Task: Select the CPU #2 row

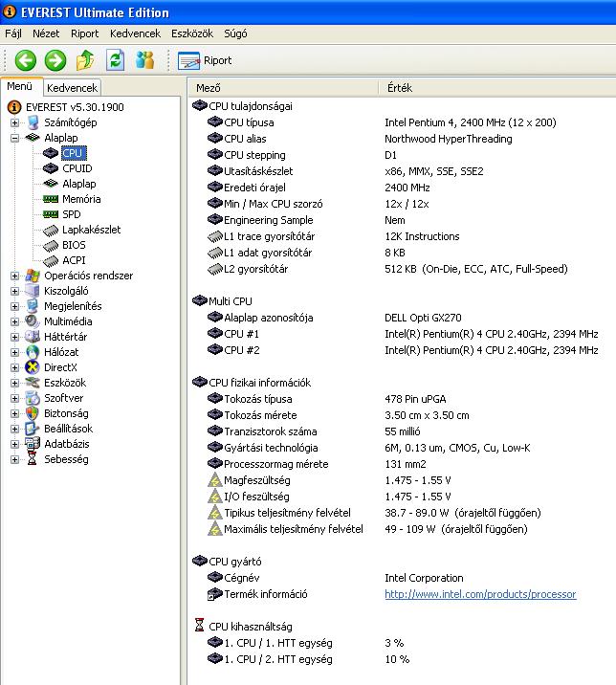Action: pyautogui.click(x=402, y=350)
